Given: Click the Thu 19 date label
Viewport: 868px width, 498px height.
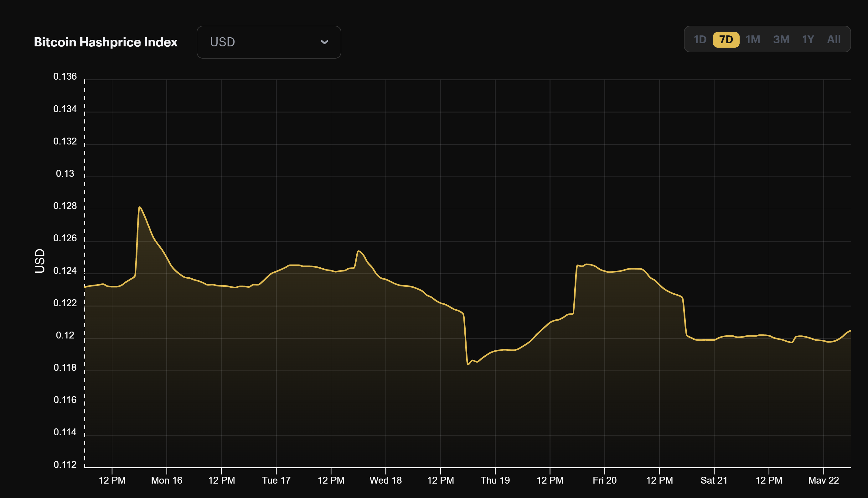Looking at the screenshot, I should click(x=495, y=480).
